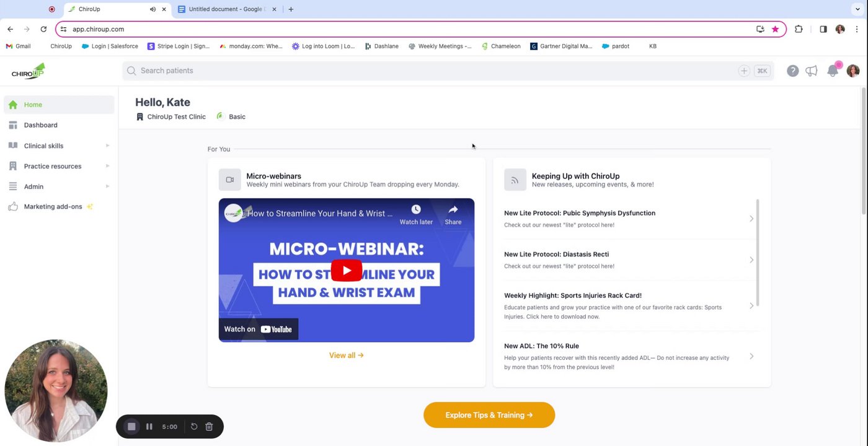Close the ChiroUp browser tab
This screenshot has height=446, width=868.
pos(164,9)
